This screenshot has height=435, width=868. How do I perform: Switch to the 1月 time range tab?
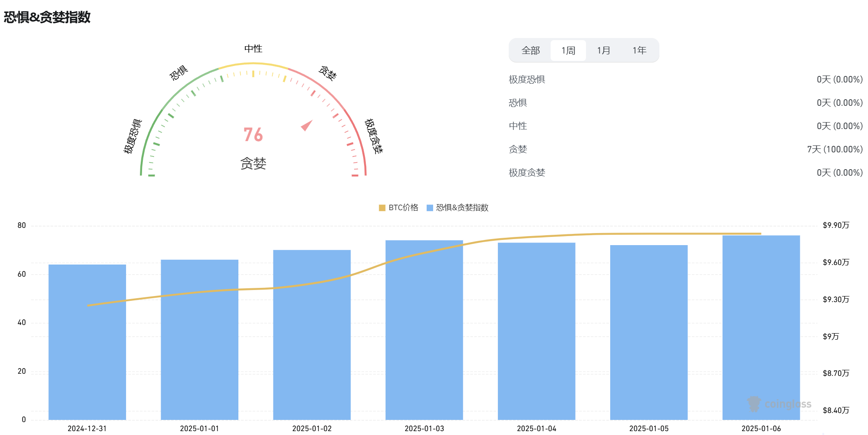[604, 50]
